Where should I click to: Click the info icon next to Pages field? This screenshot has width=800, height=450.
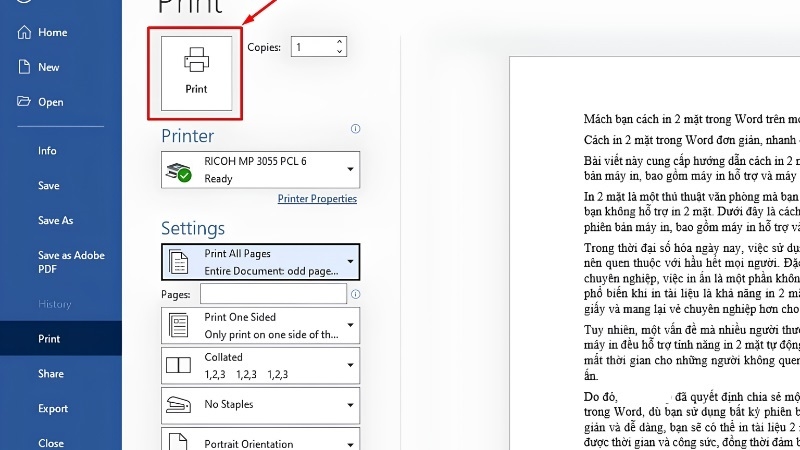[x=356, y=294]
